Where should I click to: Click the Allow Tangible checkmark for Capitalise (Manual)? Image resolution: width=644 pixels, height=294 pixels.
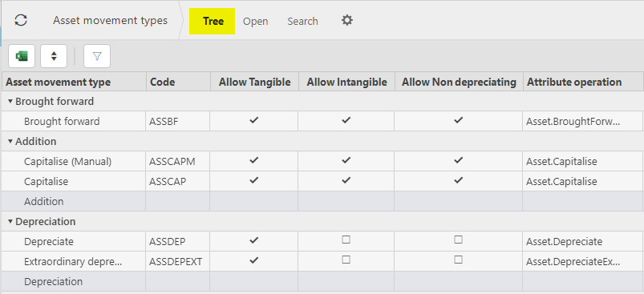254,160
